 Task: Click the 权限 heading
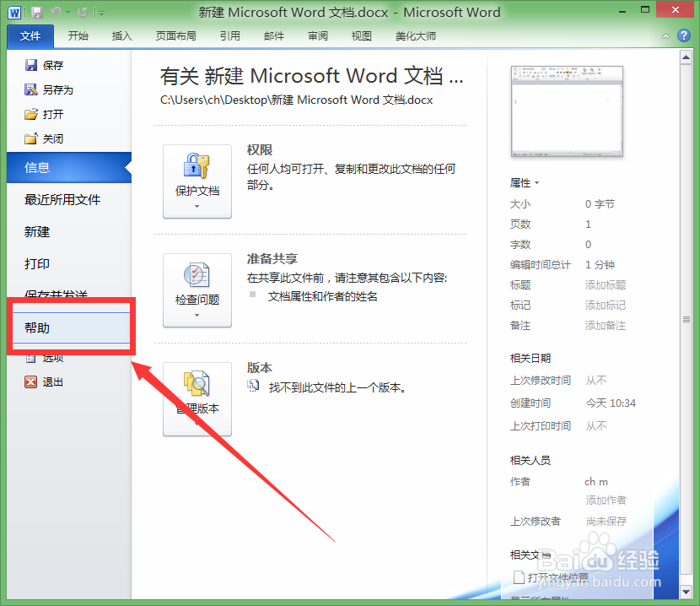point(260,149)
